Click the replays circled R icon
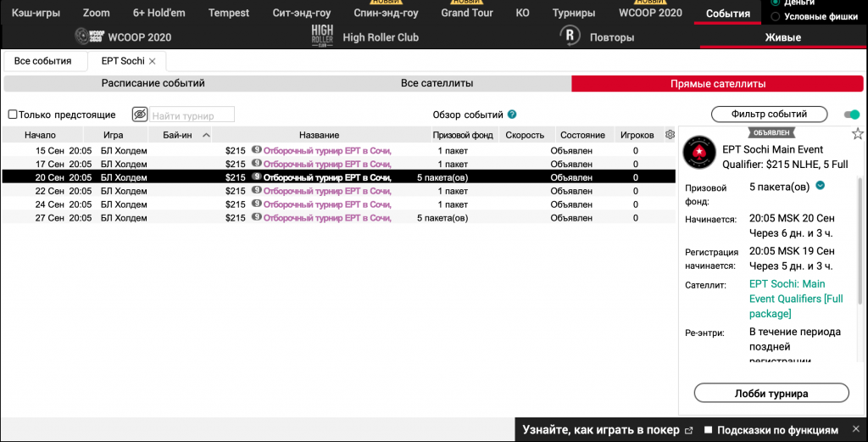 [x=570, y=36]
